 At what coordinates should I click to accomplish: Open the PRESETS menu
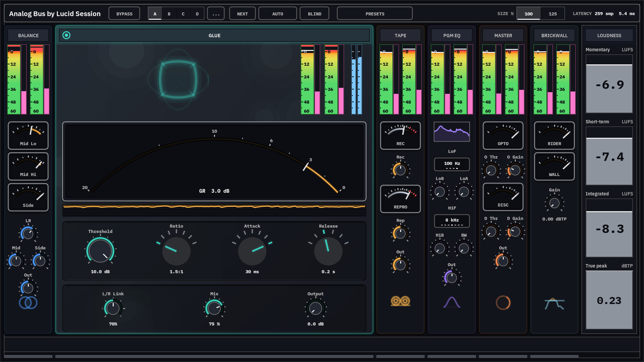tap(375, 14)
